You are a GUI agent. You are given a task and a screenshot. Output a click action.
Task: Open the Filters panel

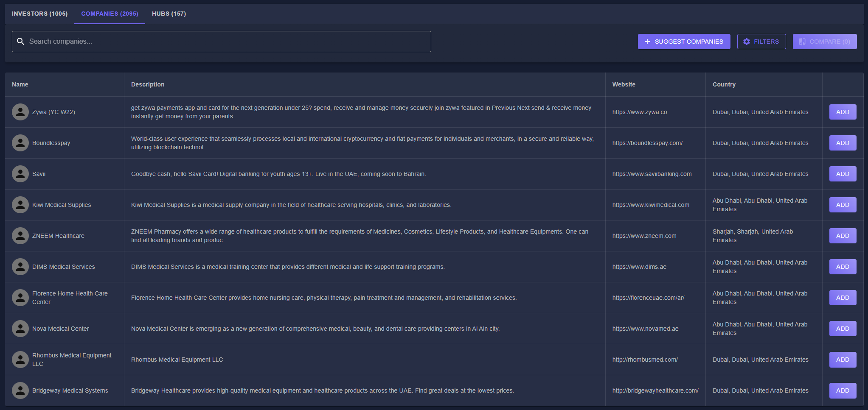coord(761,42)
